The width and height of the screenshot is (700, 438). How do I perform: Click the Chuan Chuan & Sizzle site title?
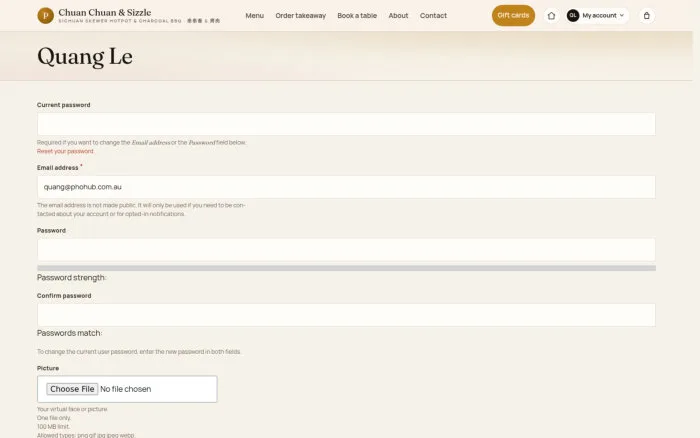pos(104,13)
